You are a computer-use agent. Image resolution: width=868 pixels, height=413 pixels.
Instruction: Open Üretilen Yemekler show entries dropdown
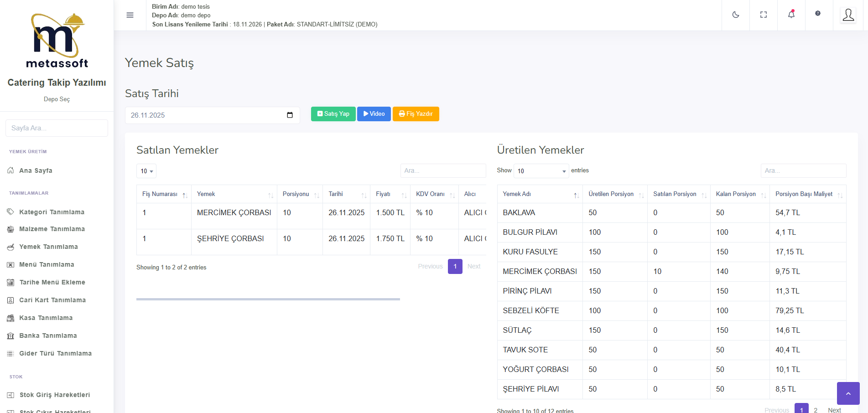(541, 171)
